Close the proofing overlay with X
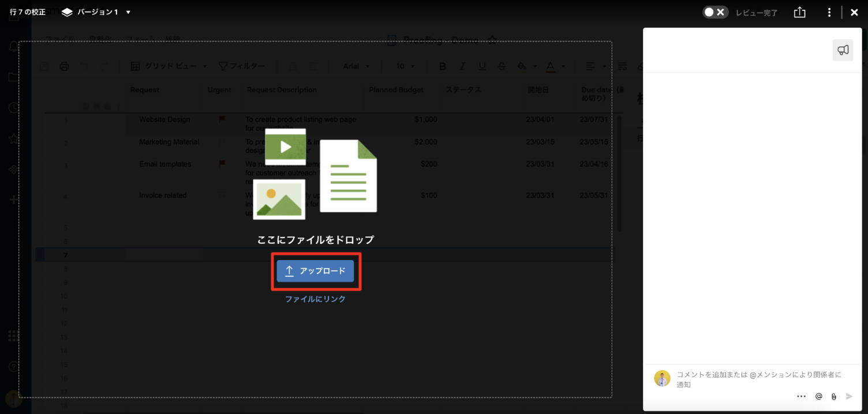The image size is (868, 414). click(854, 12)
